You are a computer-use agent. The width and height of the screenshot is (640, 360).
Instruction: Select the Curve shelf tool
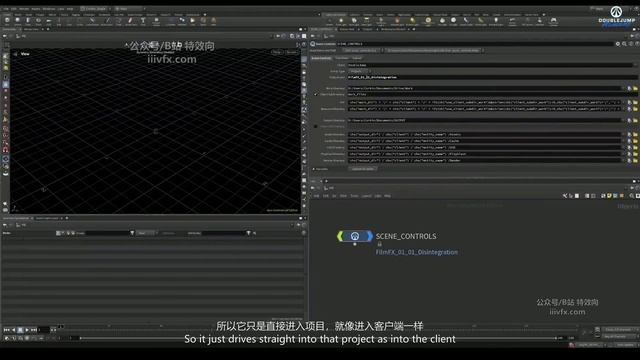(x=92, y=21)
